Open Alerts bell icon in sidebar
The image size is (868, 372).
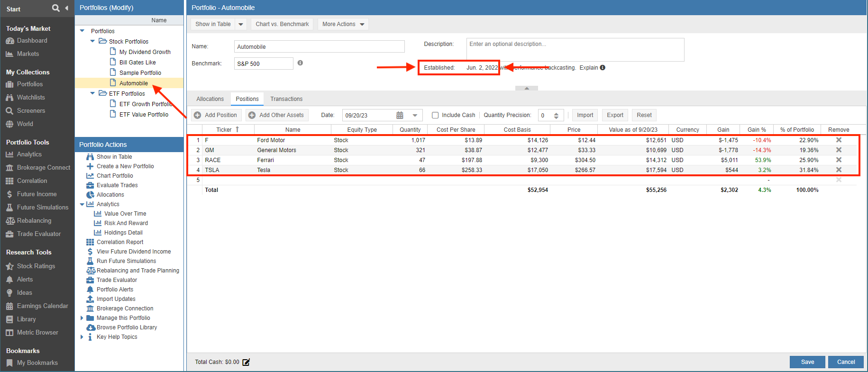coord(9,280)
